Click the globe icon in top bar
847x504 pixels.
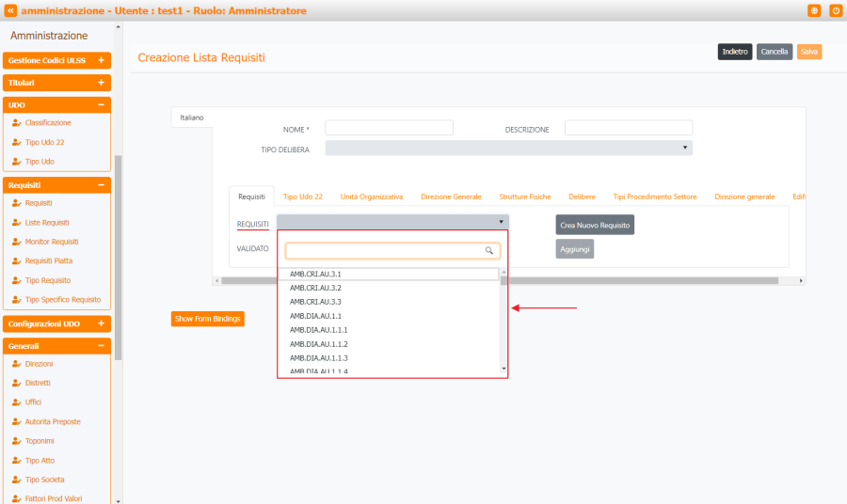pos(814,10)
